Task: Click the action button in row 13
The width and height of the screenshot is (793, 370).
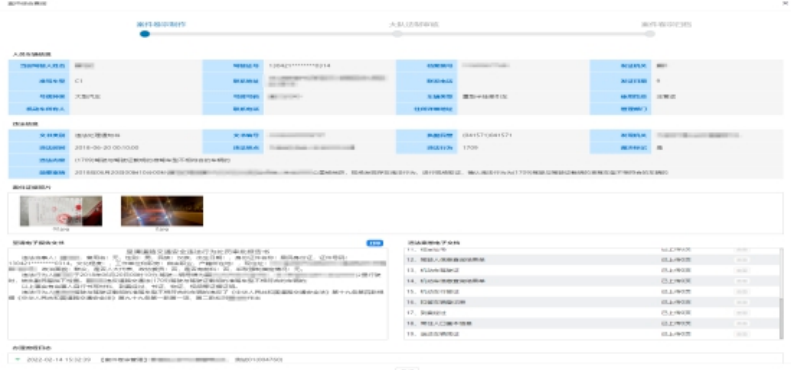Action: [741, 270]
